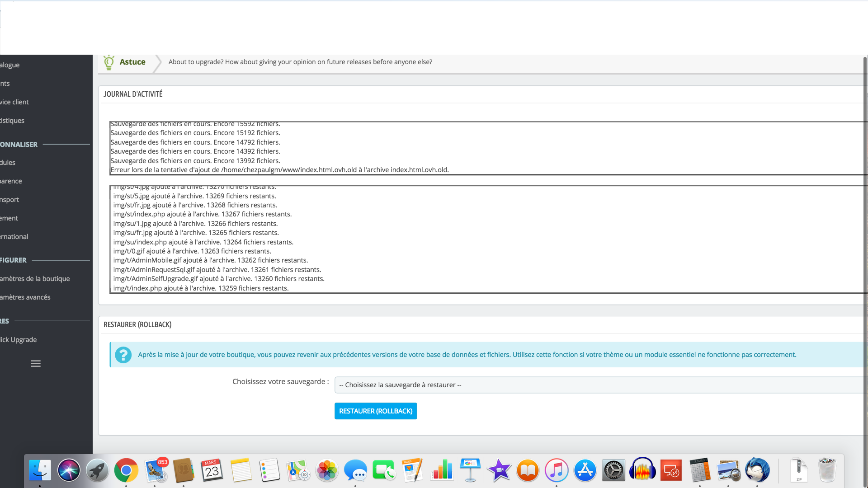Viewport: 868px width, 488px height.
Task: Open Paramètres avancés in sidebar
Action: tap(25, 297)
